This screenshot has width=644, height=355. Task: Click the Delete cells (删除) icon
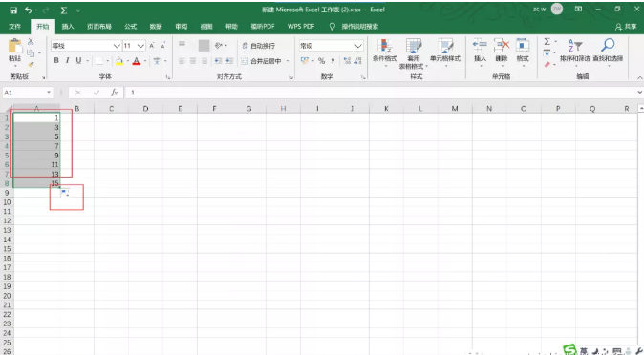click(x=502, y=46)
